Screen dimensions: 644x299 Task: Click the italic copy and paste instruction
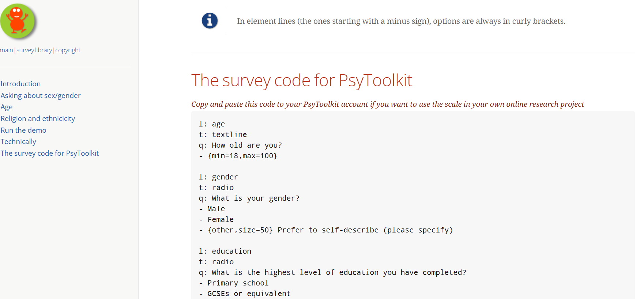click(387, 104)
